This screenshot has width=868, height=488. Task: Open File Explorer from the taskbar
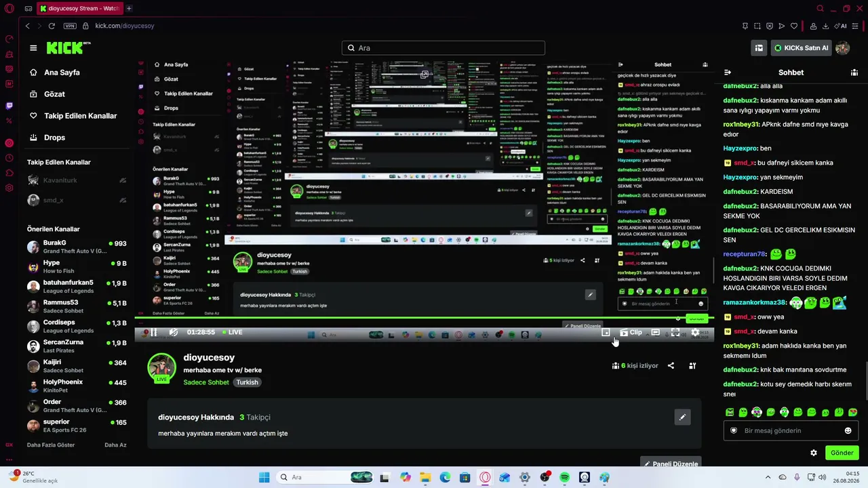coord(425,477)
